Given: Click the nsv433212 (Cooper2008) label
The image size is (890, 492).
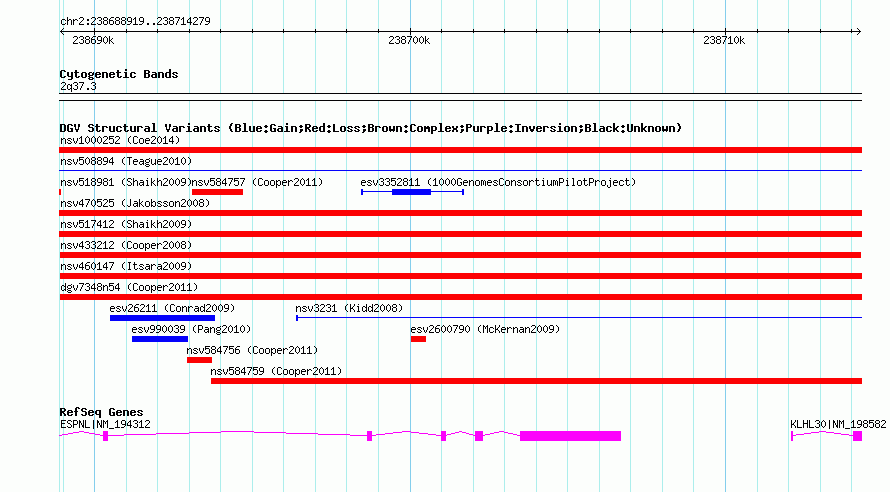Looking at the screenshot, I should (126, 245).
